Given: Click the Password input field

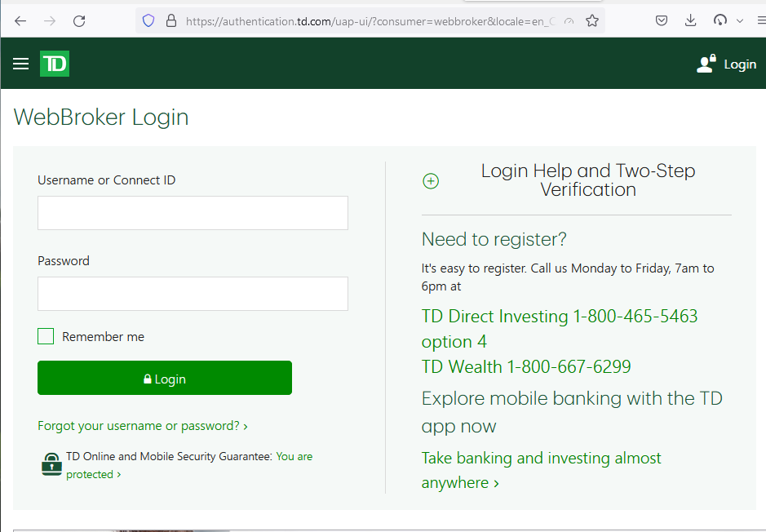Looking at the screenshot, I should point(193,293).
